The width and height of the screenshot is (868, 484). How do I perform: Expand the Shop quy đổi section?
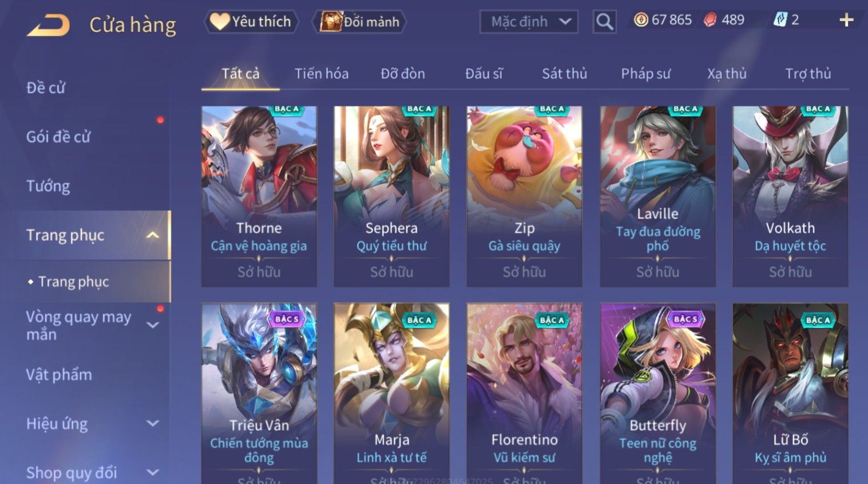153,472
